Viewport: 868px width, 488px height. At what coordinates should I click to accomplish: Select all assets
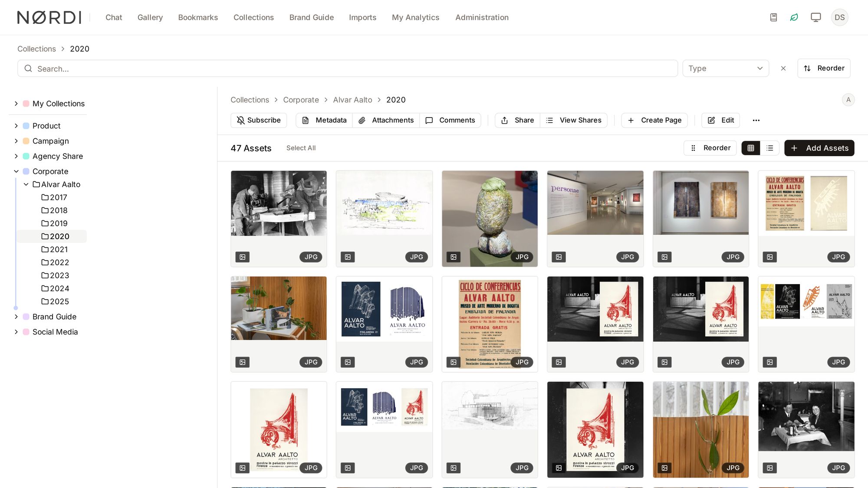(x=301, y=148)
